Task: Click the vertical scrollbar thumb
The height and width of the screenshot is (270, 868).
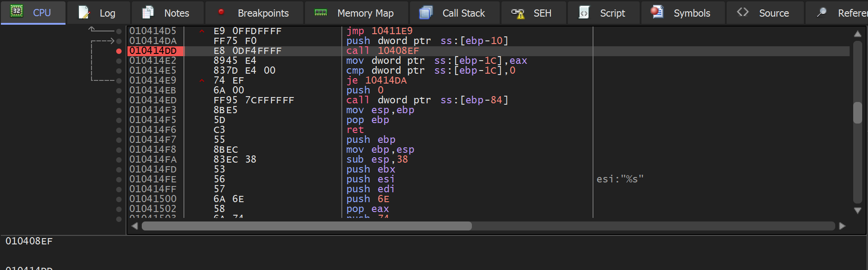Action: pyautogui.click(x=857, y=113)
